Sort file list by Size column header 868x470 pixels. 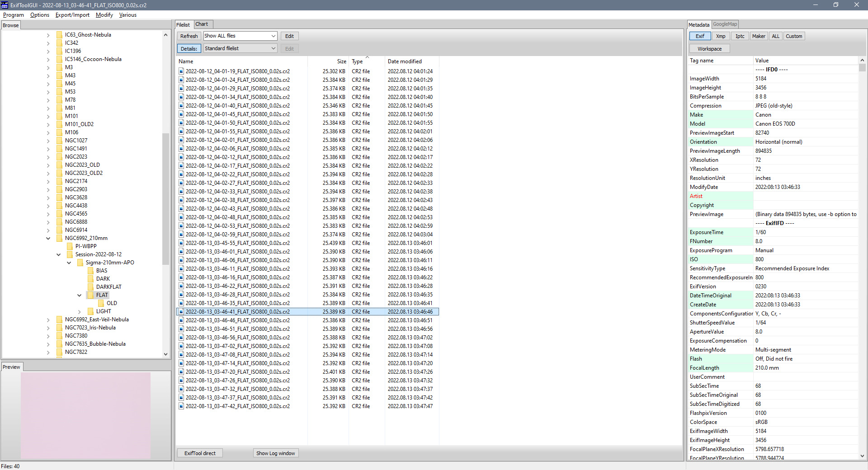tap(329, 61)
